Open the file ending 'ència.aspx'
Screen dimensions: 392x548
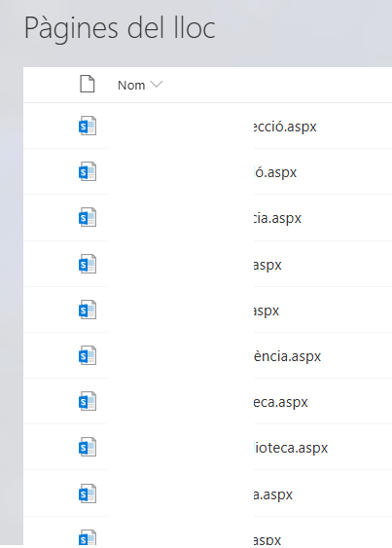(x=287, y=356)
